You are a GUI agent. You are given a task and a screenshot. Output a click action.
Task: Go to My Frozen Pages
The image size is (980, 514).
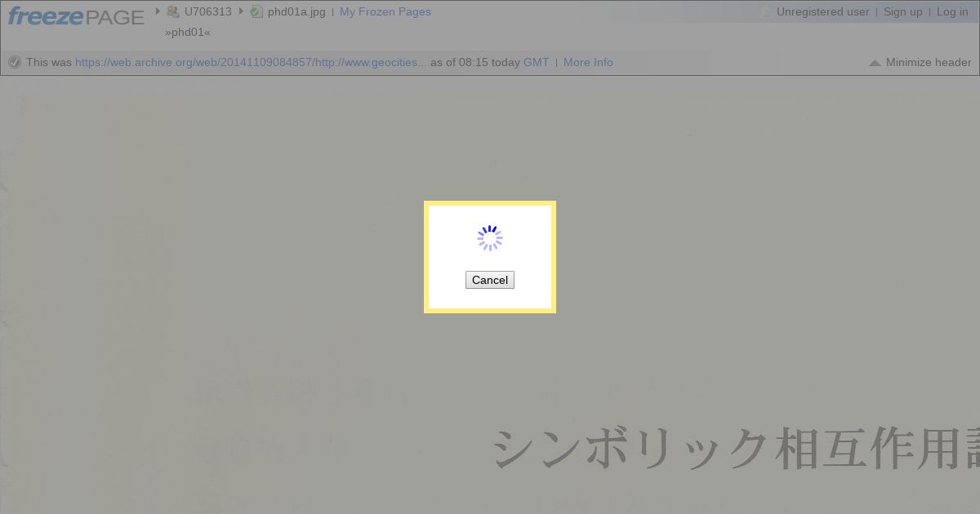385,11
